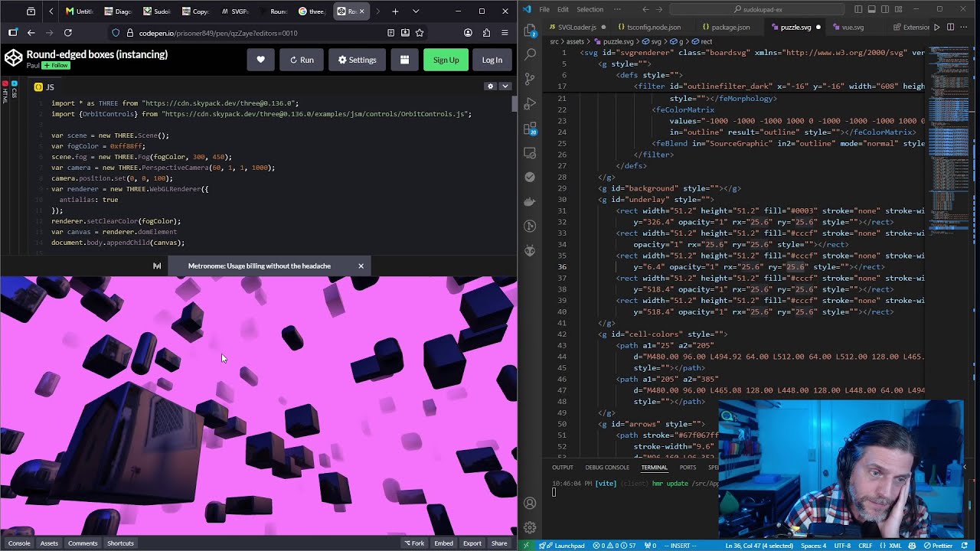Open VS Code Search sidebar icon

click(530, 55)
